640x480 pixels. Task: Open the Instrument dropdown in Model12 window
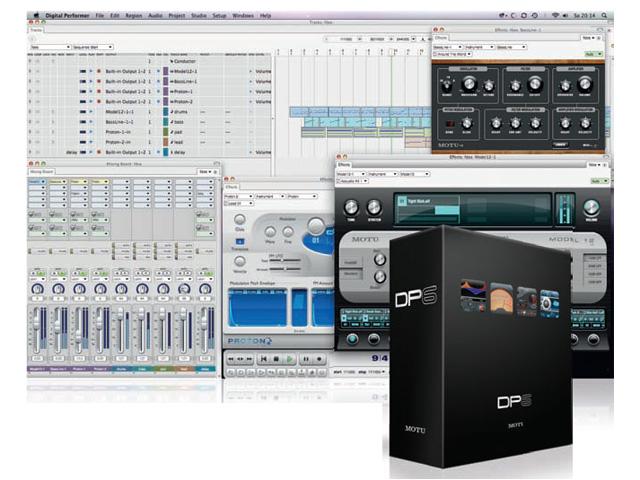(382, 174)
